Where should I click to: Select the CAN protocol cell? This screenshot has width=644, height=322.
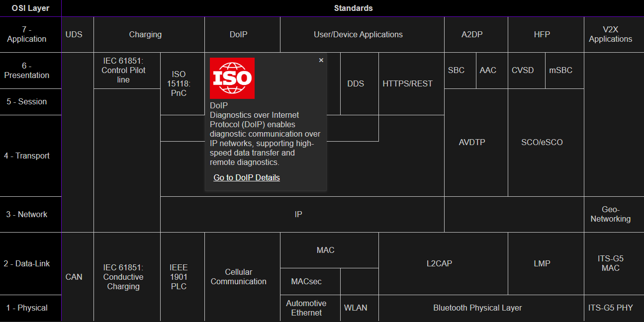[x=75, y=277]
